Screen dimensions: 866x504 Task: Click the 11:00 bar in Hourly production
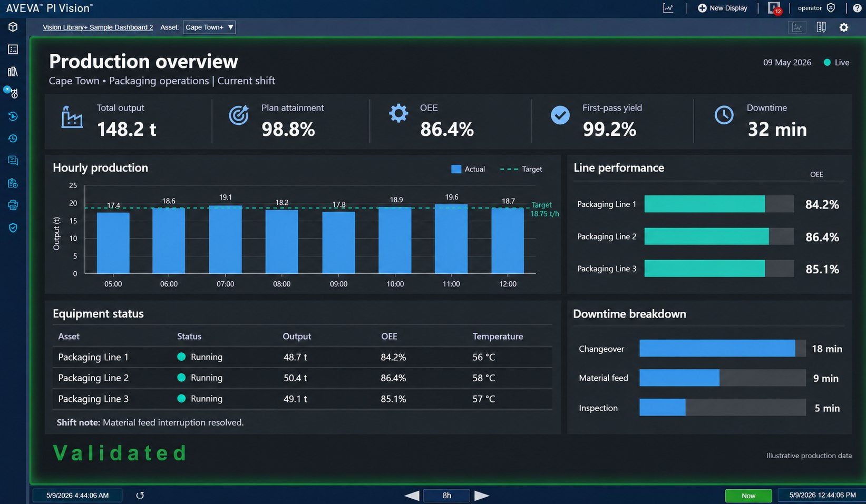pos(451,239)
